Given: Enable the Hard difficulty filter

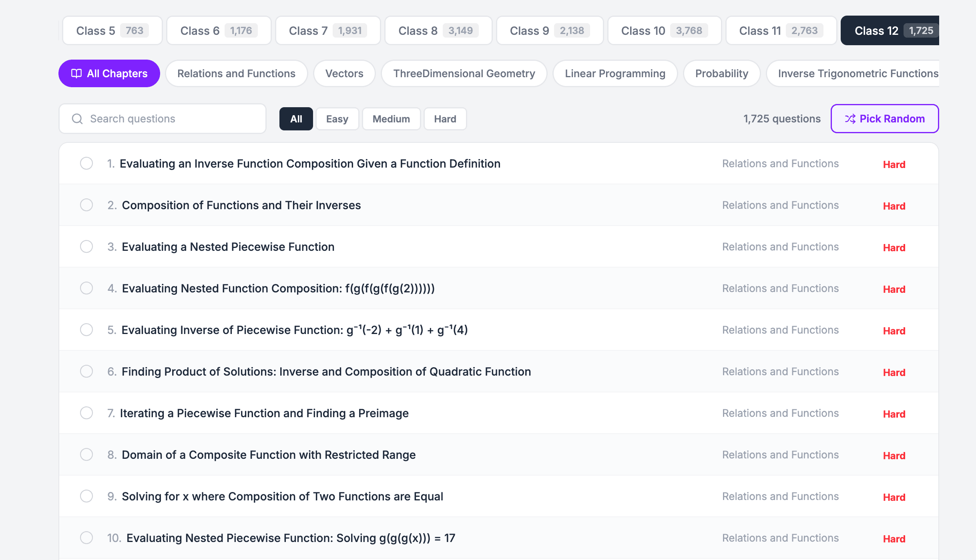Looking at the screenshot, I should 445,118.
